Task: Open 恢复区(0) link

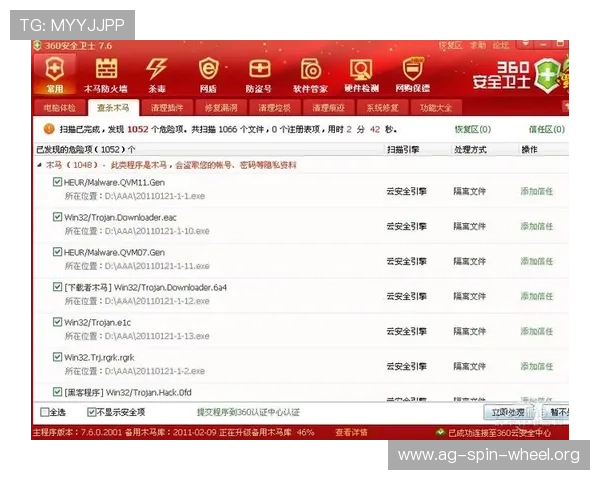Action: pos(473,129)
